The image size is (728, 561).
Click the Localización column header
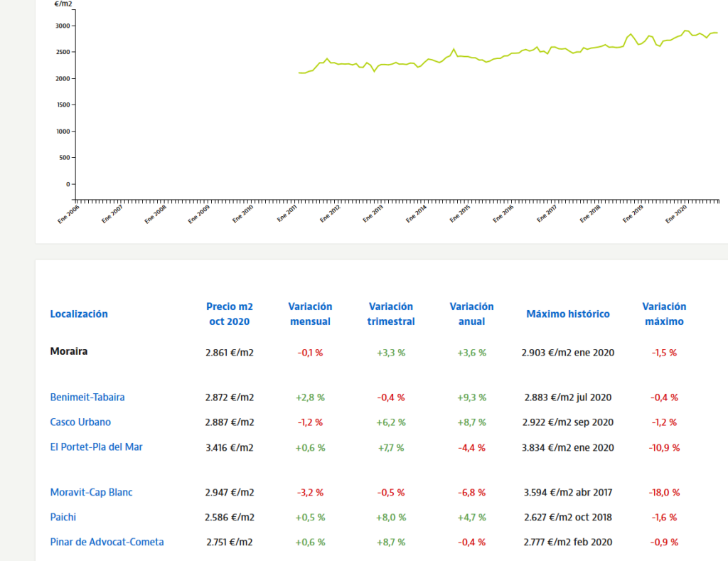[79, 314]
